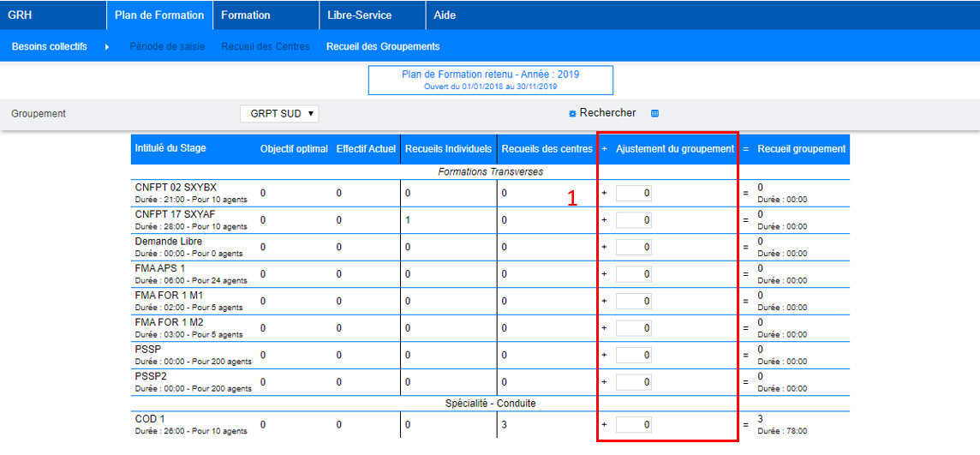Switch to the Formation menu
The image size is (980, 455).
tap(246, 15)
